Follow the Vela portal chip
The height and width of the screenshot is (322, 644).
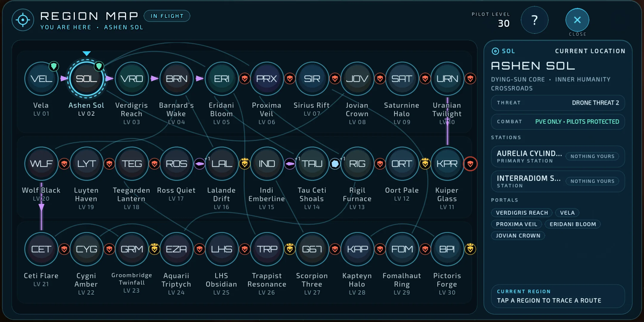tap(567, 213)
